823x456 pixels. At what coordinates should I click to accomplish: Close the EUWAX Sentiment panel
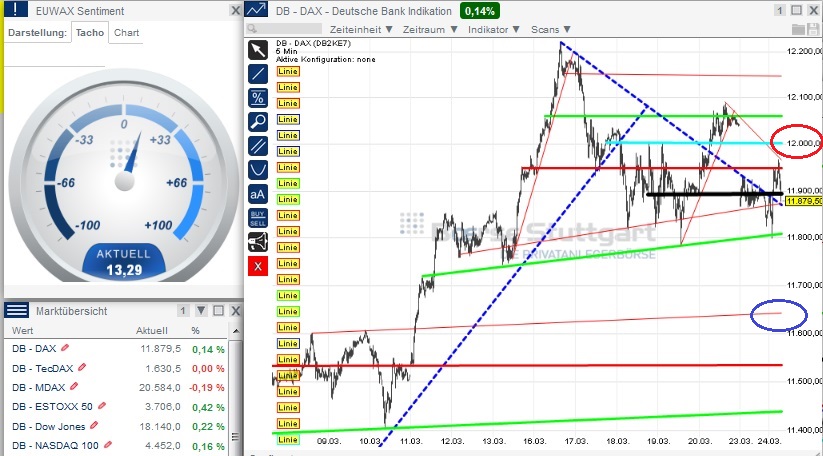236,10
